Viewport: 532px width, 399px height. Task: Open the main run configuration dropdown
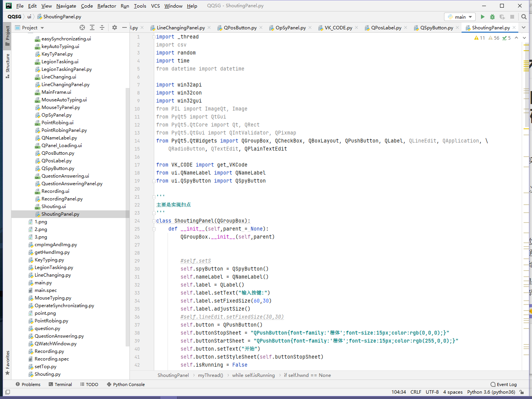pyautogui.click(x=460, y=17)
